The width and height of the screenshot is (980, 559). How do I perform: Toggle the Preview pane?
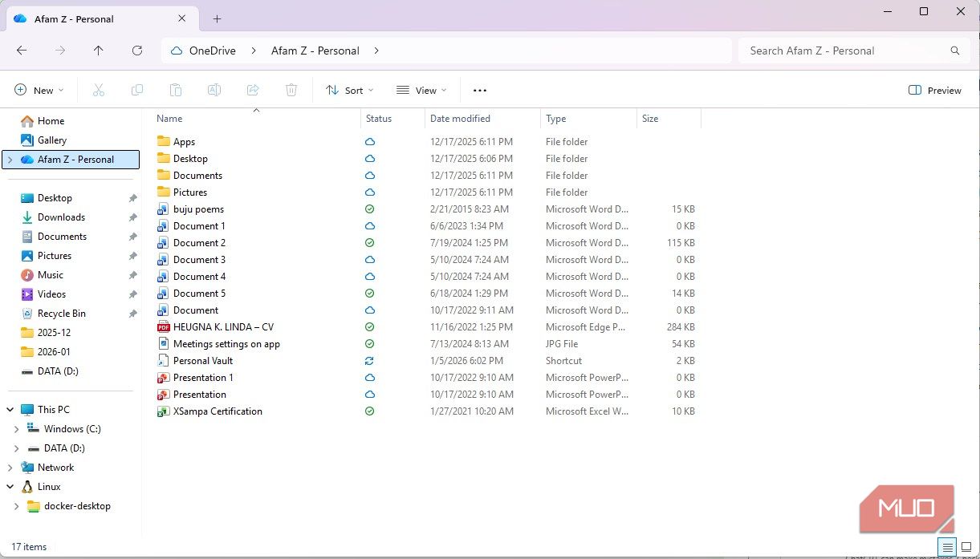(x=935, y=91)
